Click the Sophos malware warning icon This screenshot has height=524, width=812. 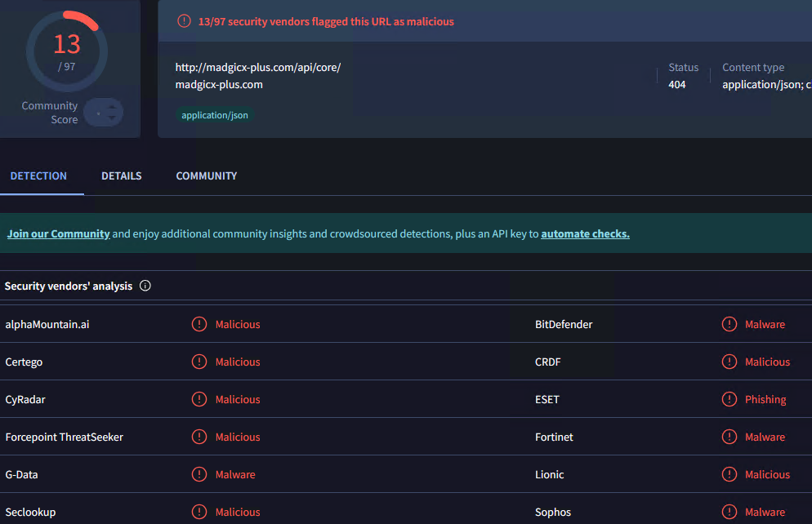729,512
